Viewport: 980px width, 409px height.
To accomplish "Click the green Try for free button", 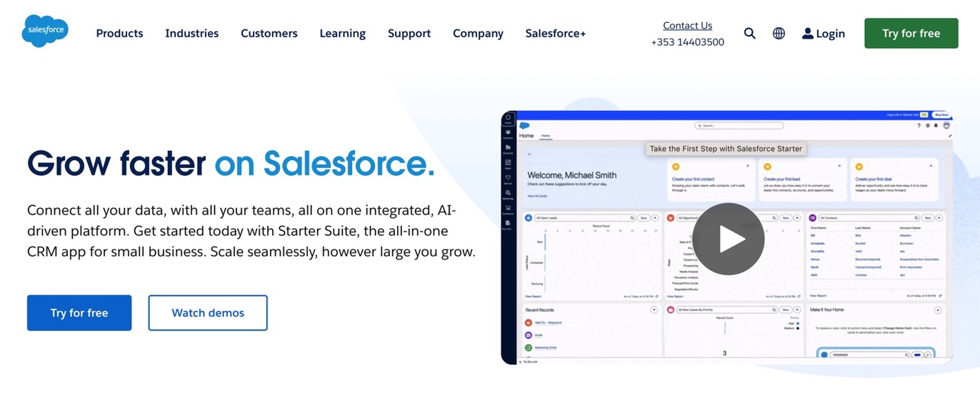I will [x=911, y=34].
